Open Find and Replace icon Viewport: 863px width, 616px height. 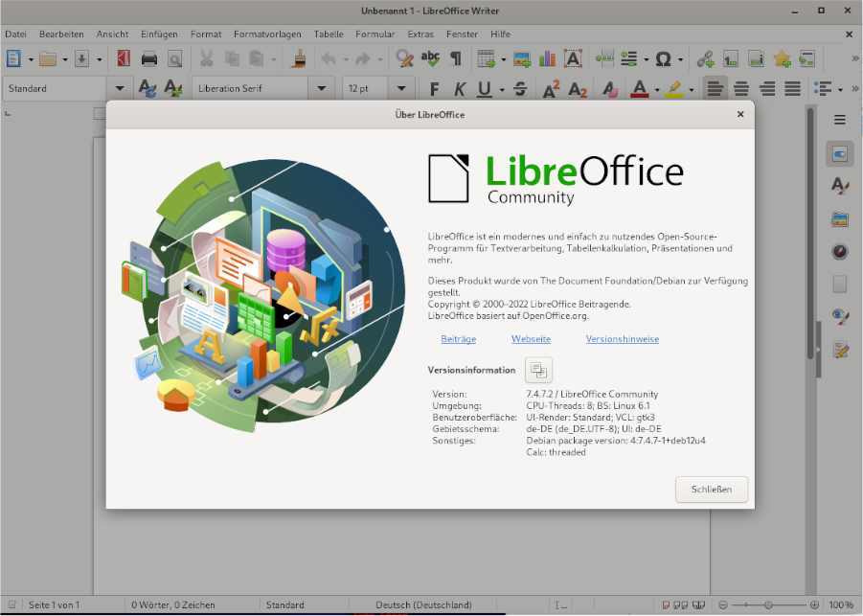404,58
